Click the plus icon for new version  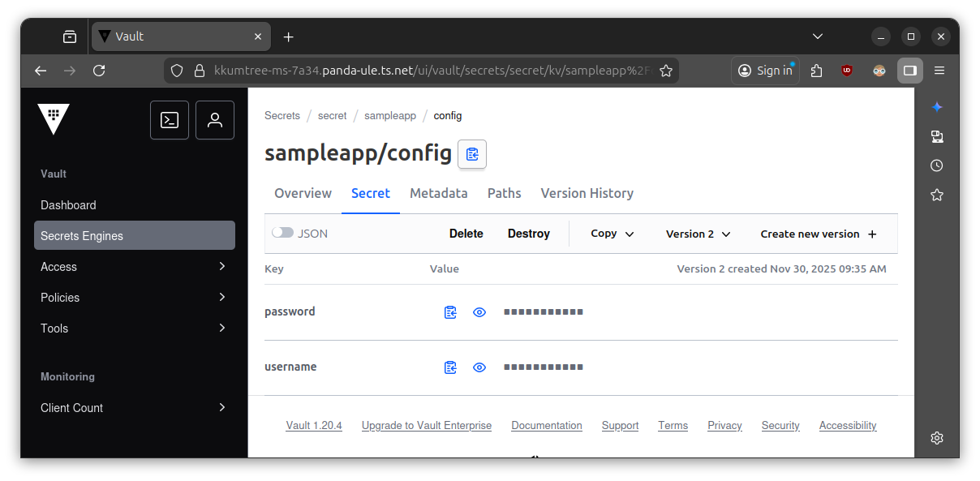873,234
